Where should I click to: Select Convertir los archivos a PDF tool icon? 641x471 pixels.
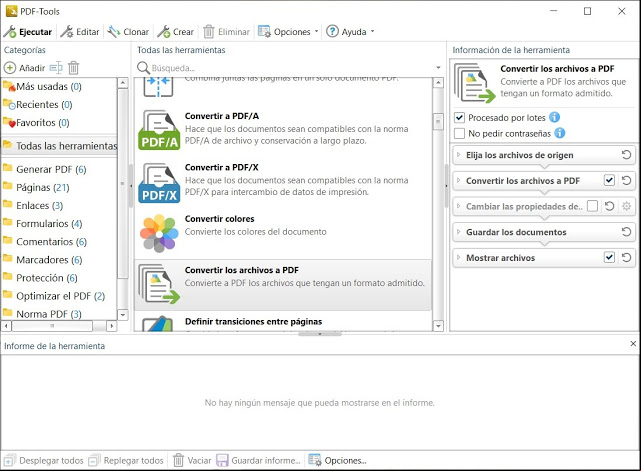[x=159, y=284]
